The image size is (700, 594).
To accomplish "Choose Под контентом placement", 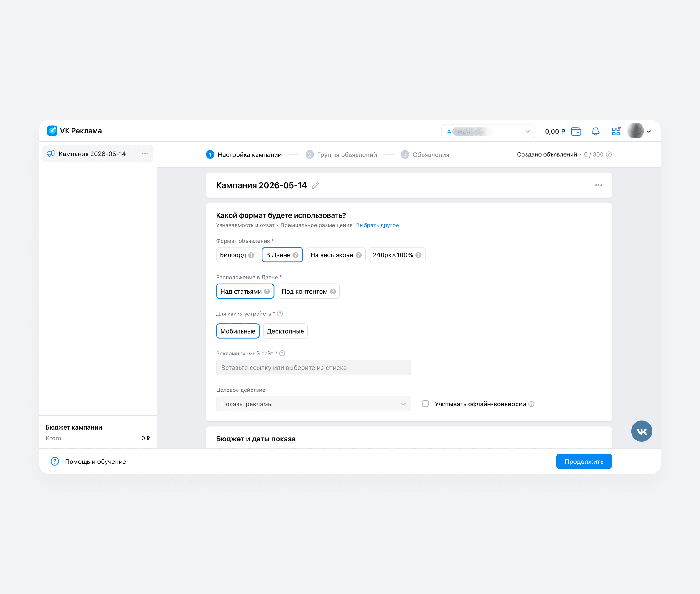I will click(x=309, y=291).
